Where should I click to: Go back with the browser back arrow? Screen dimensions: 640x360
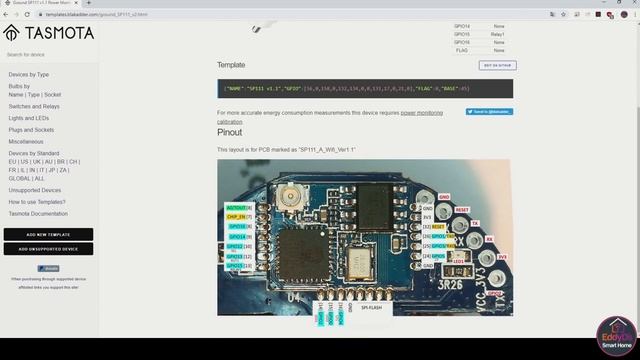click(6, 14)
